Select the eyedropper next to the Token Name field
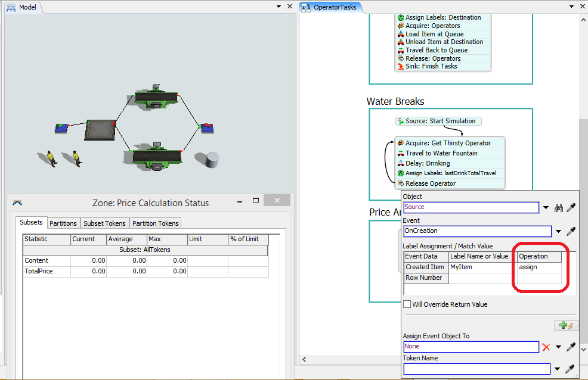The height and width of the screenshot is (380, 588). coord(571,369)
